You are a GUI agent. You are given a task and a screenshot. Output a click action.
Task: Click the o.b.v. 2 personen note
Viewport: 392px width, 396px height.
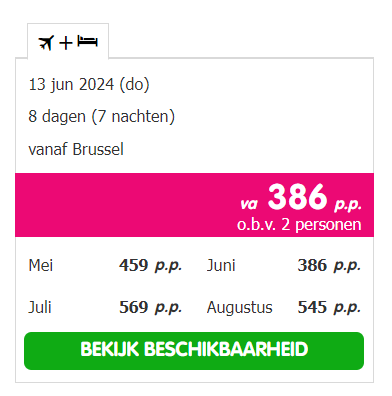(299, 225)
